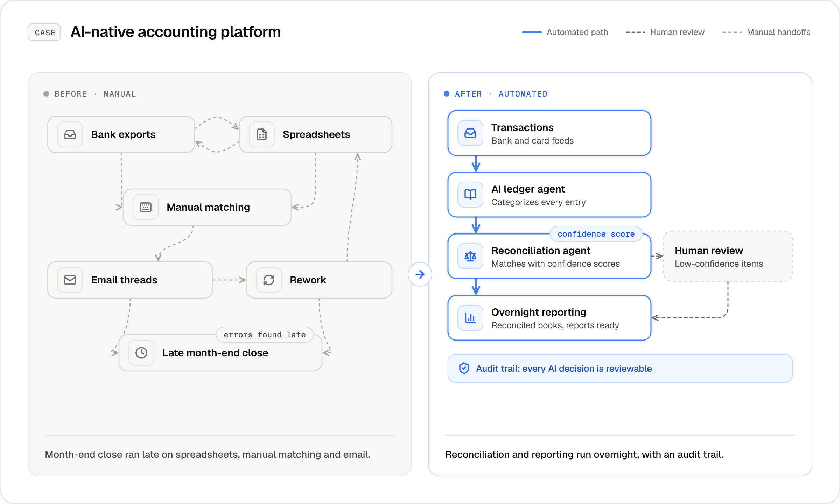Click the audit trail shield icon
840x504 pixels.
[464, 368]
